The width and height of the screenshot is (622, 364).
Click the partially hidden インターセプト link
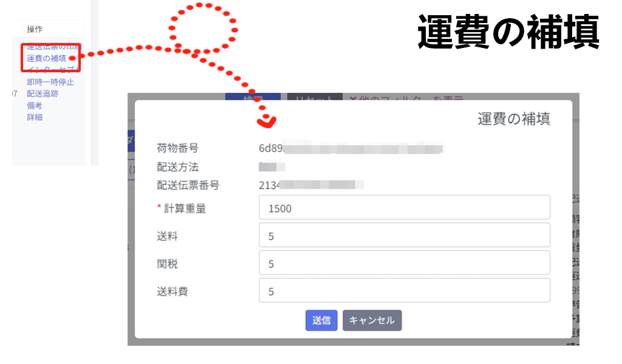53,69
